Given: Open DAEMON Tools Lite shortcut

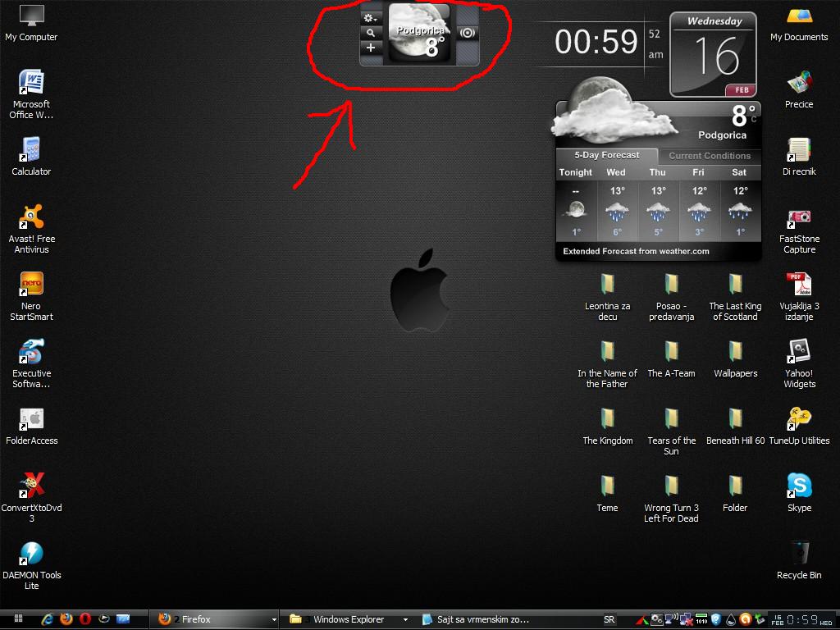Looking at the screenshot, I should (x=31, y=565).
